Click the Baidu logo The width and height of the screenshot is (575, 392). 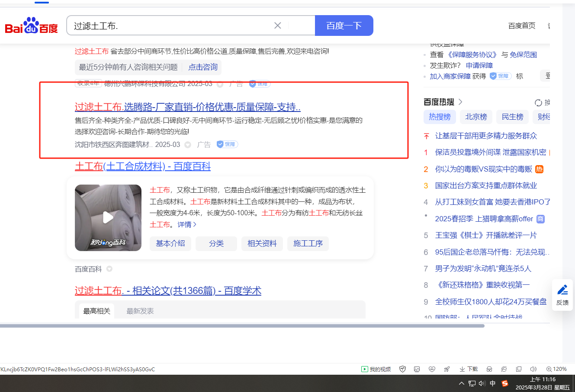[x=31, y=26]
